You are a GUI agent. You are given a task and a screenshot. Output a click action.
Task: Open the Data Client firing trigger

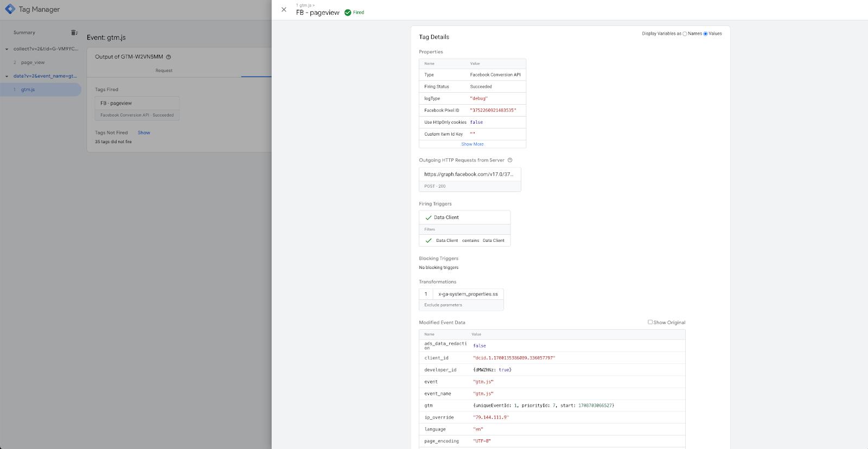[x=464, y=217]
